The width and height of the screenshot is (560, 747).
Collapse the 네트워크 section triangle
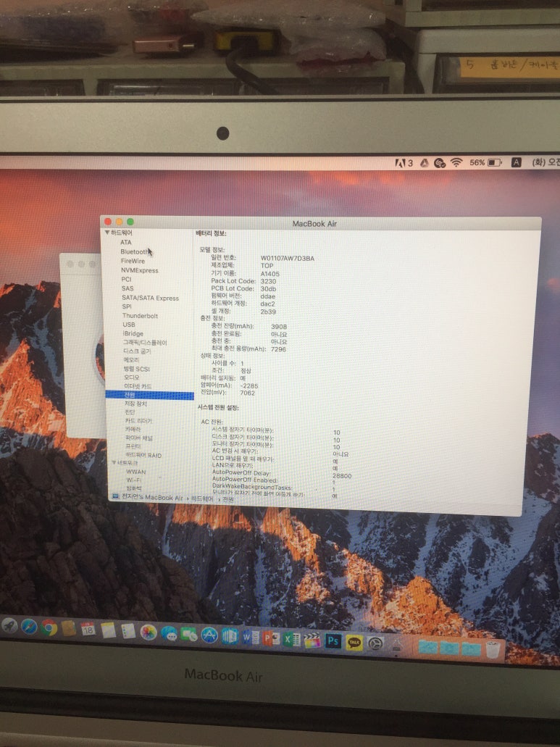point(114,462)
